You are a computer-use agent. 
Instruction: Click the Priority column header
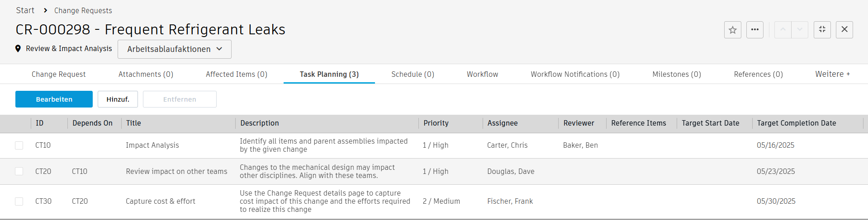(x=436, y=123)
